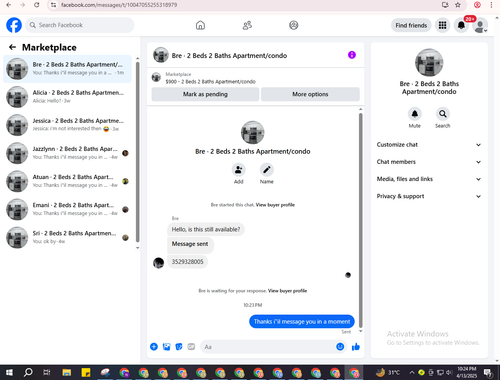
Task: Search in conversation using magnifier icon
Action: [x=443, y=114]
